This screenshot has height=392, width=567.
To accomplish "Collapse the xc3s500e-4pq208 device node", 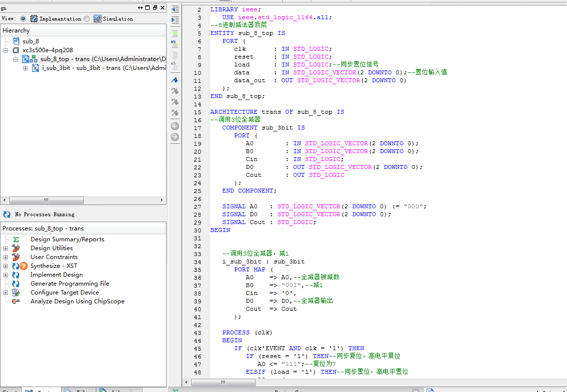I will tap(6, 50).
